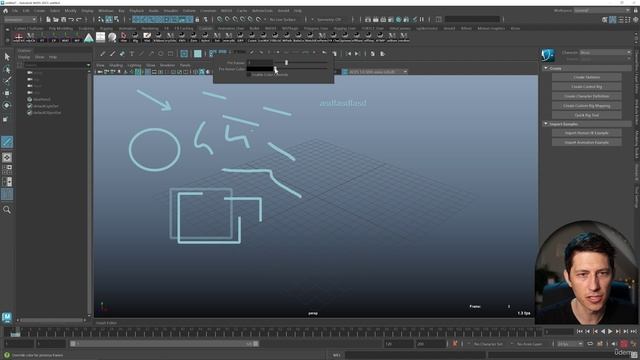Image resolution: width=640 pixels, height=360 pixels.
Task: Select the Blue Pencil eraser tool
Action: click(x=122, y=54)
